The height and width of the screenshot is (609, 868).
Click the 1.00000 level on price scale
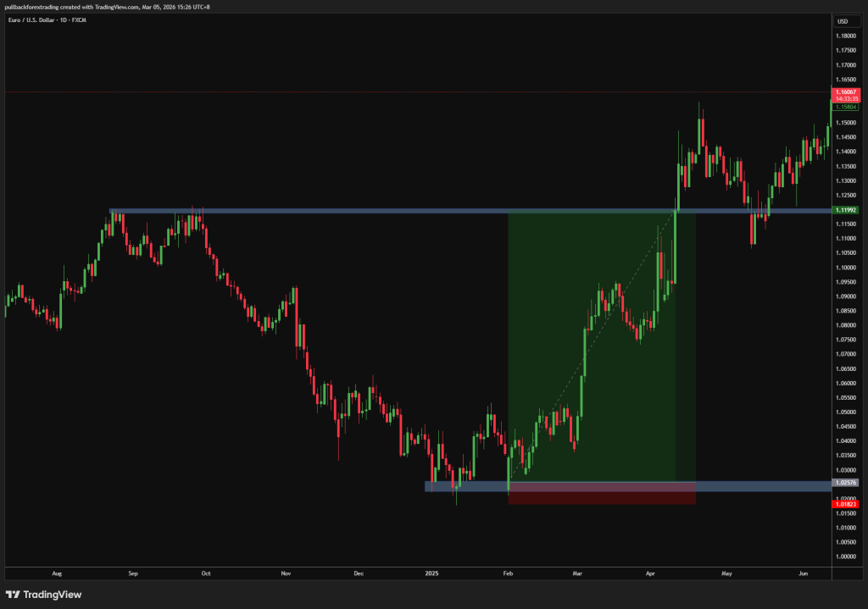point(845,556)
